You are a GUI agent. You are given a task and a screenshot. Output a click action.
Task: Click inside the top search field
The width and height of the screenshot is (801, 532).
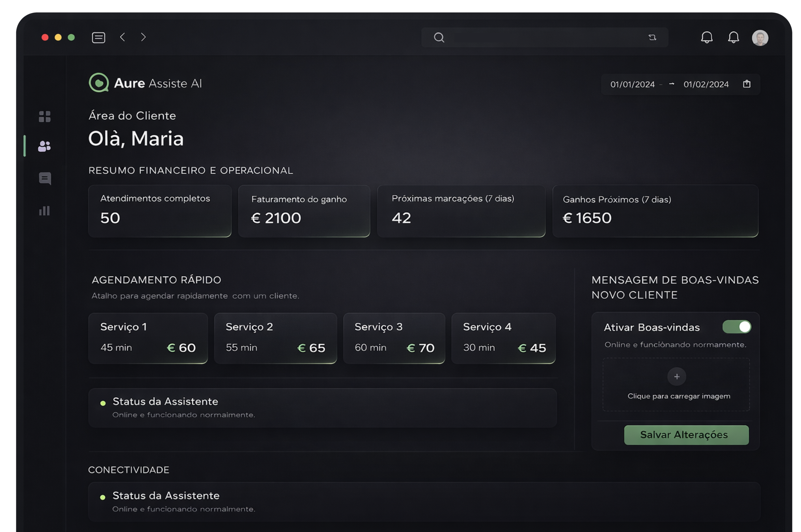(543, 37)
